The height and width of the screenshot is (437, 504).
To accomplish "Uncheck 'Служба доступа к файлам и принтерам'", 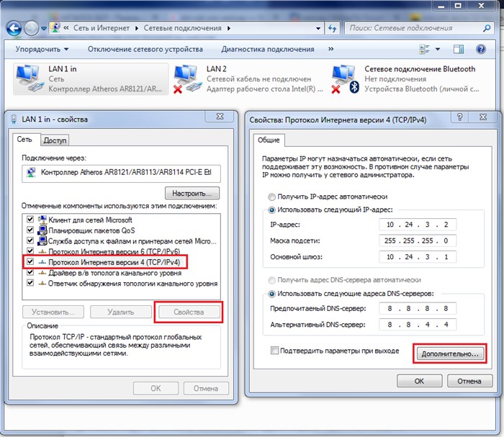I will (x=30, y=240).
